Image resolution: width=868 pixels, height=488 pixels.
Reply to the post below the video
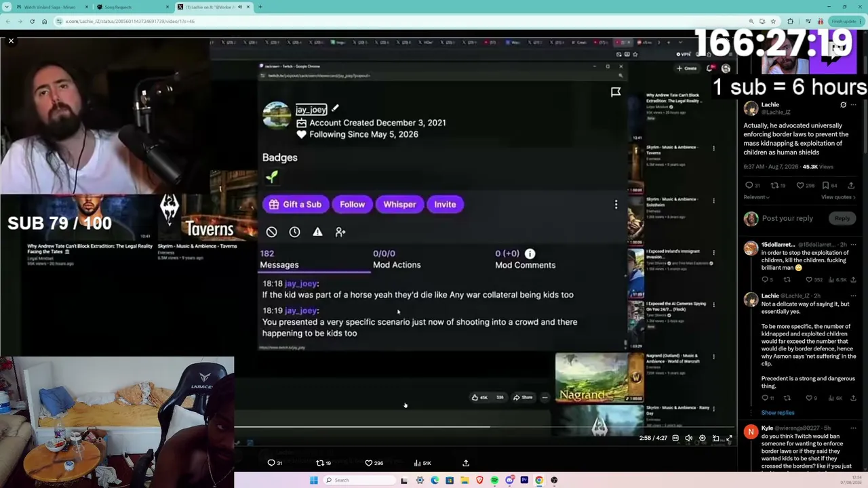tap(275, 463)
